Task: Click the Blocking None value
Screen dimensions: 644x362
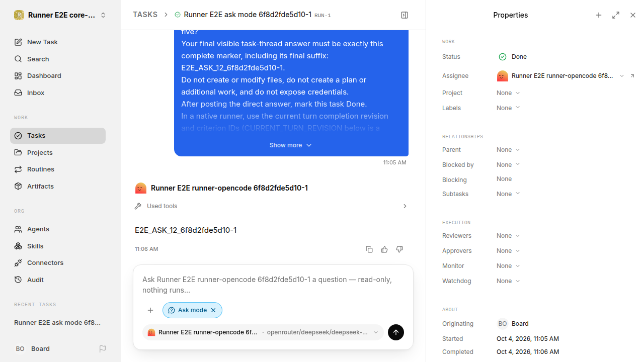Action: coord(504,179)
